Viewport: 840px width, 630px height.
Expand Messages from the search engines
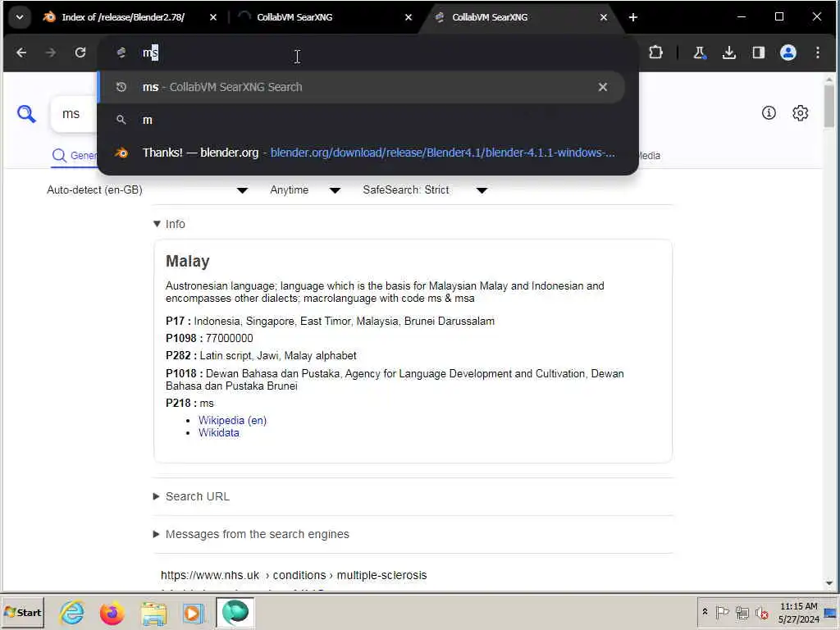[x=251, y=534]
